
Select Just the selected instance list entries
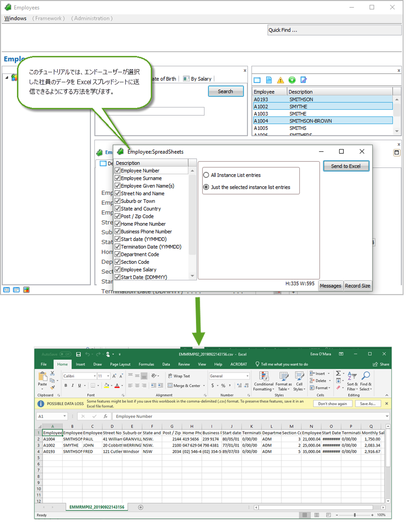206,187
